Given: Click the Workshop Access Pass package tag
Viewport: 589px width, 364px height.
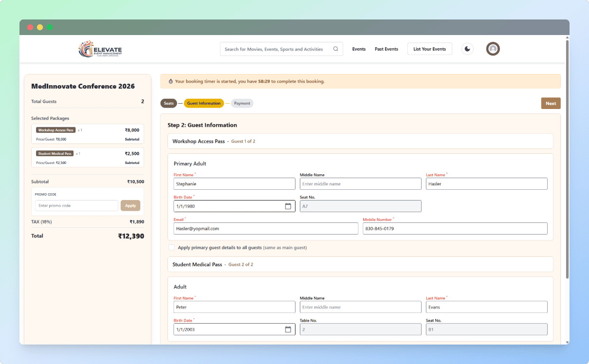Looking at the screenshot, I should [x=56, y=130].
